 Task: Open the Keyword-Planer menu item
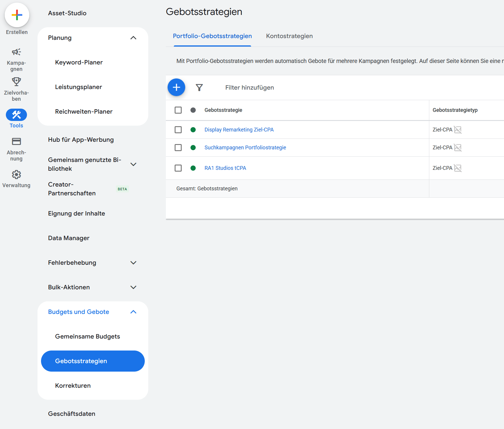(79, 62)
